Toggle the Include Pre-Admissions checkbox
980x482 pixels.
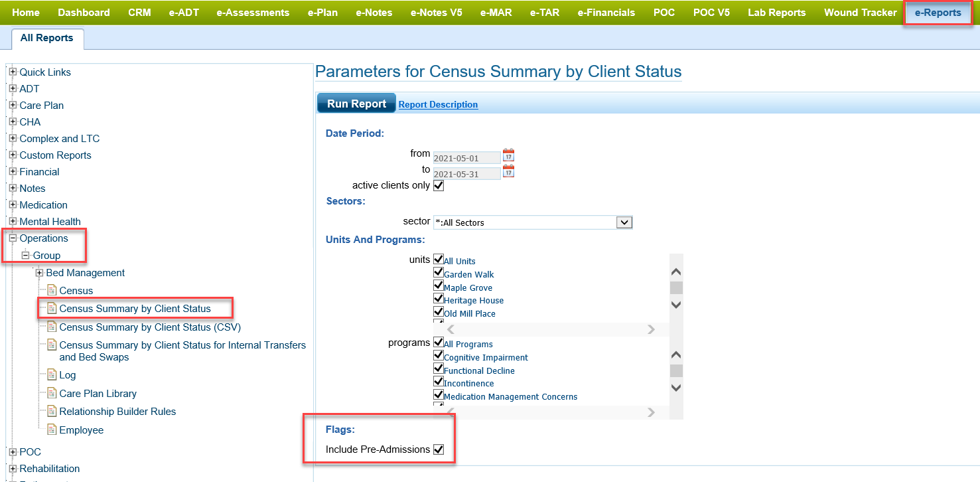(438, 449)
